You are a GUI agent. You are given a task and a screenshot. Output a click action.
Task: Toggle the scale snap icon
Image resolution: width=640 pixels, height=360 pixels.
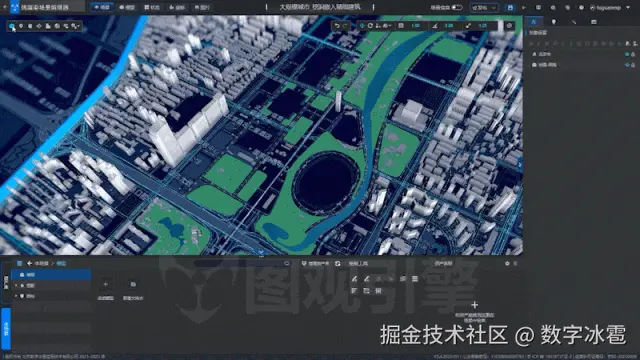(469, 26)
